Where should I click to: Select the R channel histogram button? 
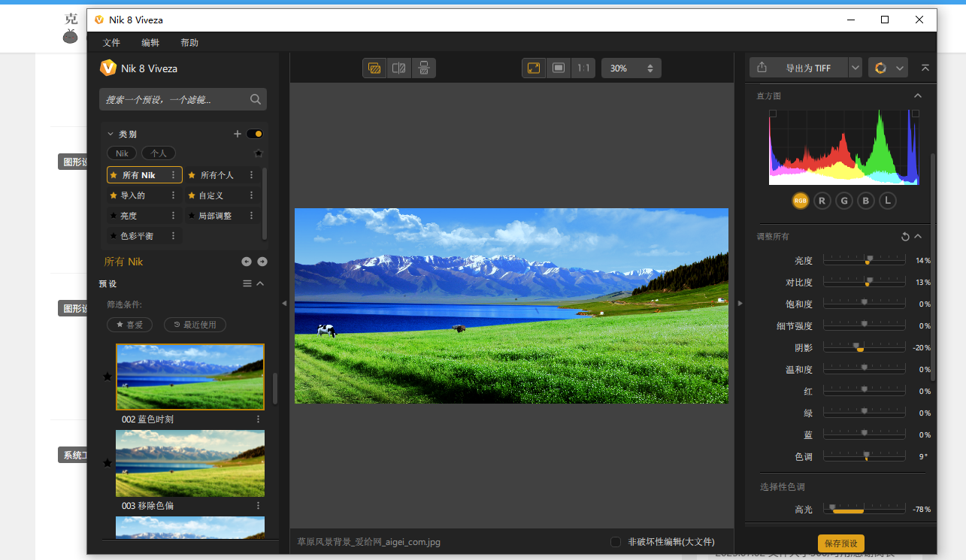coord(822,201)
